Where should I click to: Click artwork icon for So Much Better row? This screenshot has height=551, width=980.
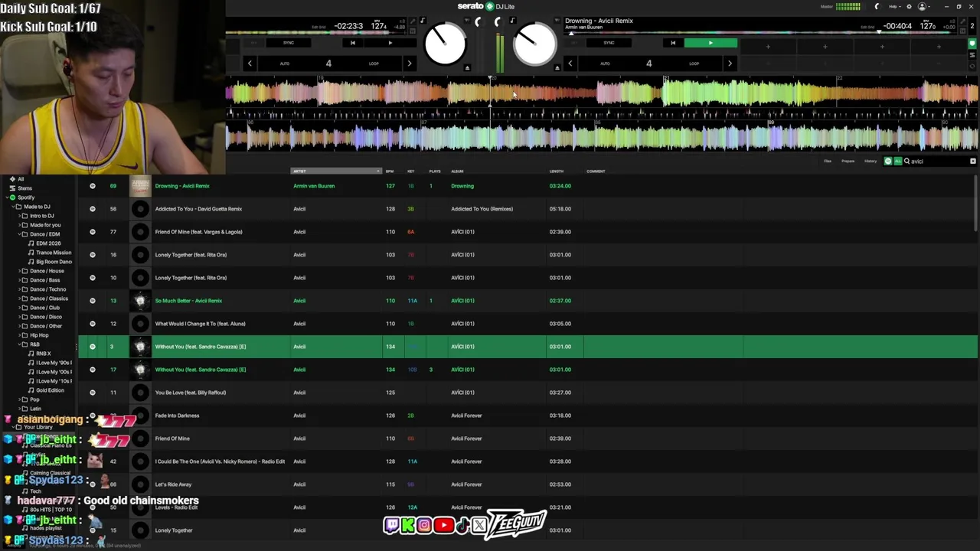click(x=140, y=301)
